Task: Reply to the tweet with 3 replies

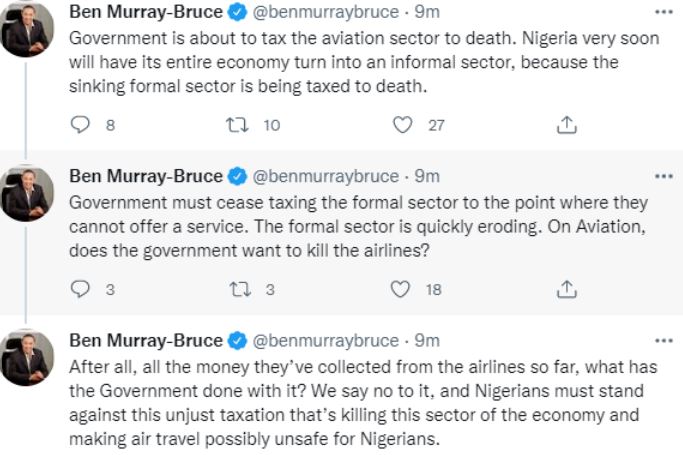Action: pyautogui.click(x=82, y=289)
